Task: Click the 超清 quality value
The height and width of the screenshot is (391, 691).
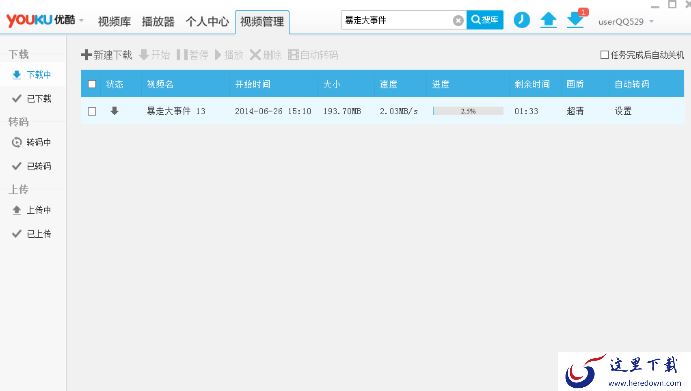Action: (575, 111)
